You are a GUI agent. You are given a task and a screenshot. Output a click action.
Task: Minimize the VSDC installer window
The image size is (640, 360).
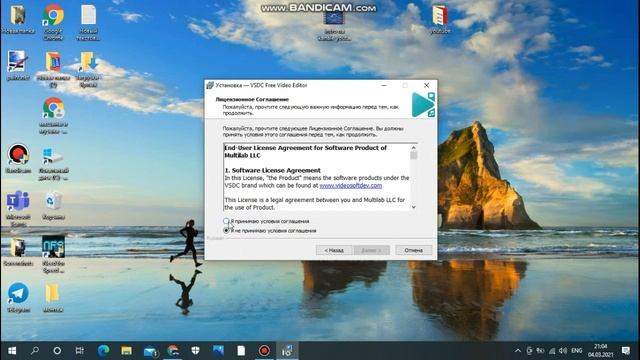[x=384, y=85]
